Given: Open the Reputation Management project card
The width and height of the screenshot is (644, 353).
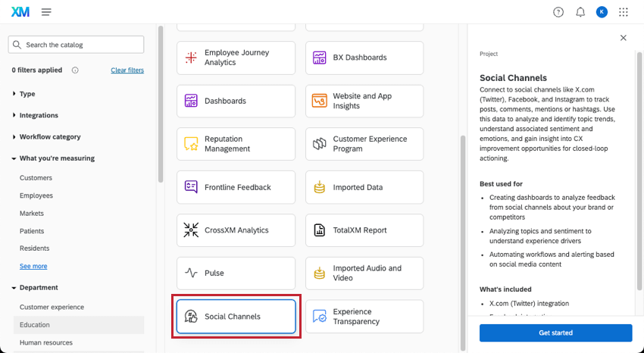Looking at the screenshot, I should tap(236, 144).
